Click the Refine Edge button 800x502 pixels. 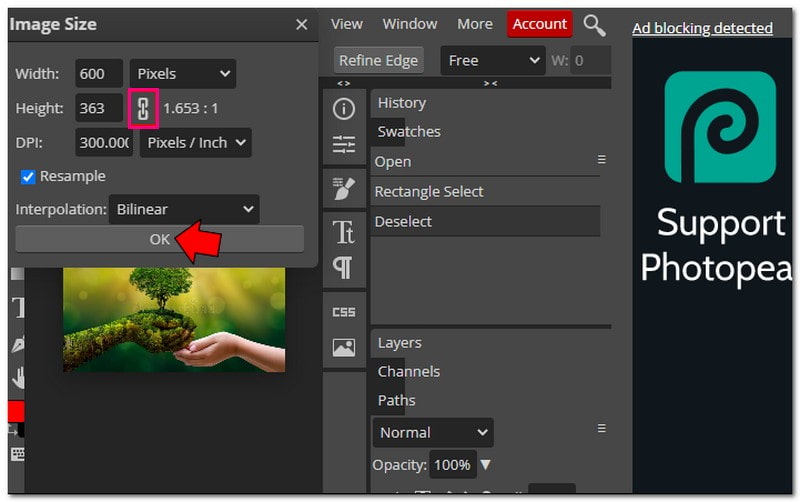pyautogui.click(x=380, y=60)
